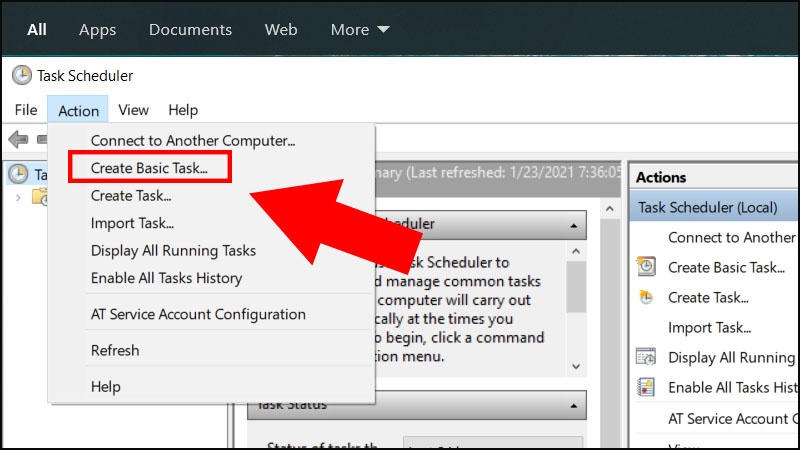Click Create Basic Task in Actions pane

click(727, 267)
